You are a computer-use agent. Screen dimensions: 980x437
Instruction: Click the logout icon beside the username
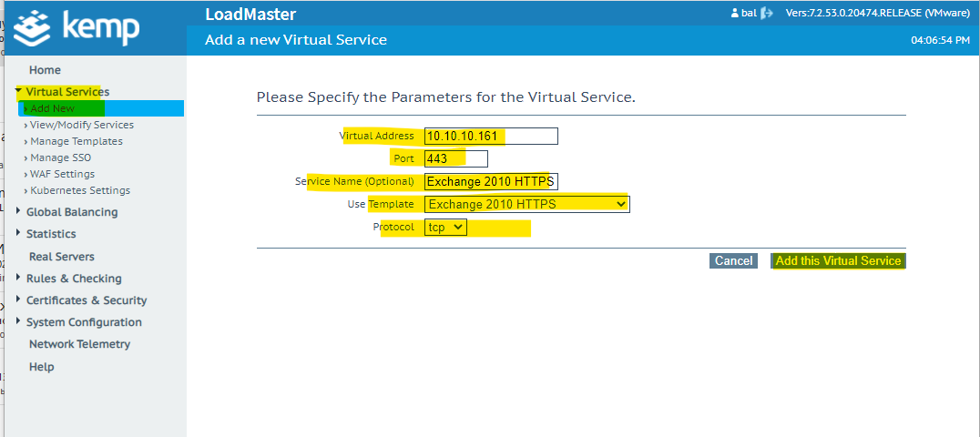click(767, 14)
